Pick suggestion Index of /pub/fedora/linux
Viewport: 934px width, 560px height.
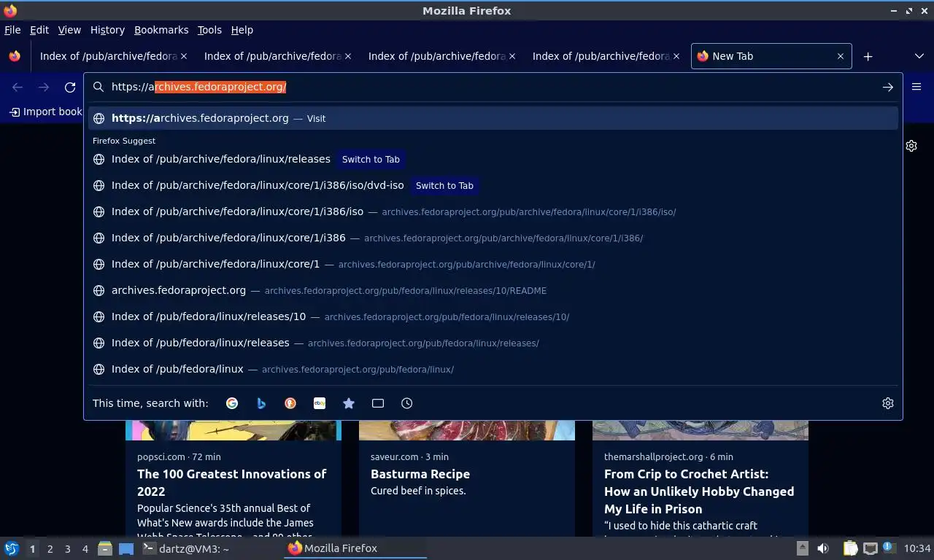pos(493,369)
